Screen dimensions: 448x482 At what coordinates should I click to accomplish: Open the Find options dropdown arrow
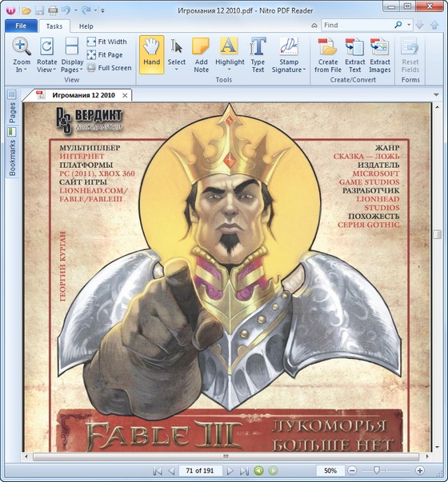tap(409, 25)
